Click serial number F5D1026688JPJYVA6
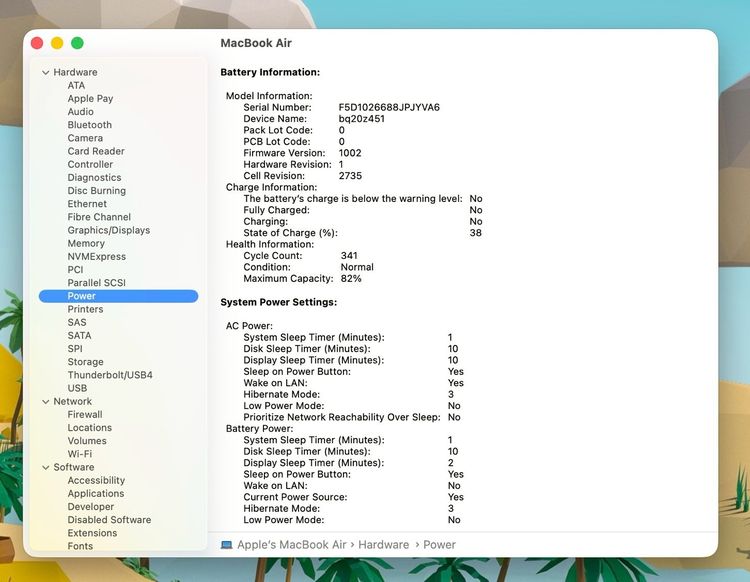The height and width of the screenshot is (582, 750). [389, 107]
